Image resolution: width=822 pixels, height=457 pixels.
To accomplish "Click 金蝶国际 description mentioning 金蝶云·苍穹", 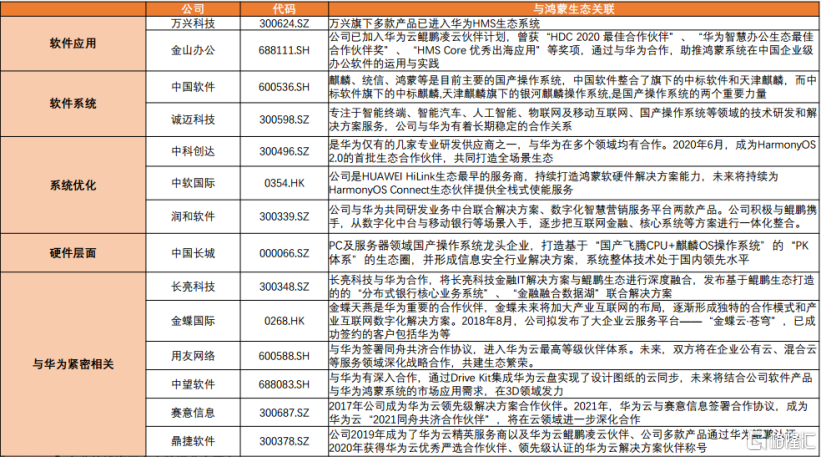I will 573,321.
